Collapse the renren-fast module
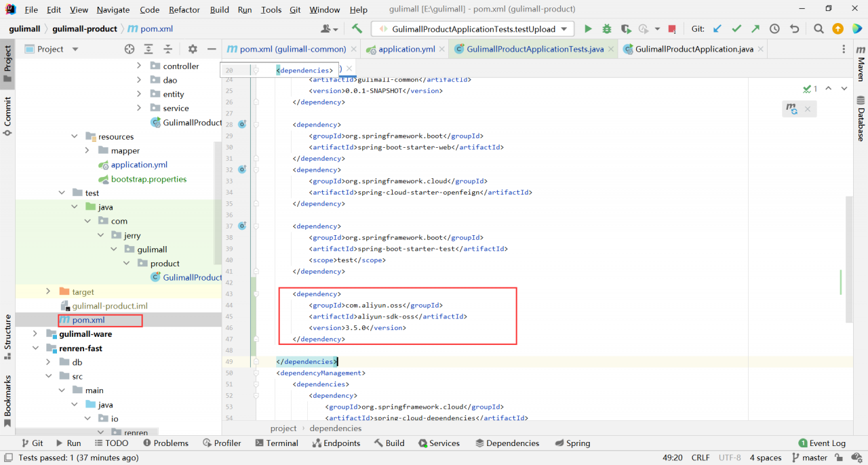Image resolution: width=868 pixels, height=465 pixels. point(35,348)
